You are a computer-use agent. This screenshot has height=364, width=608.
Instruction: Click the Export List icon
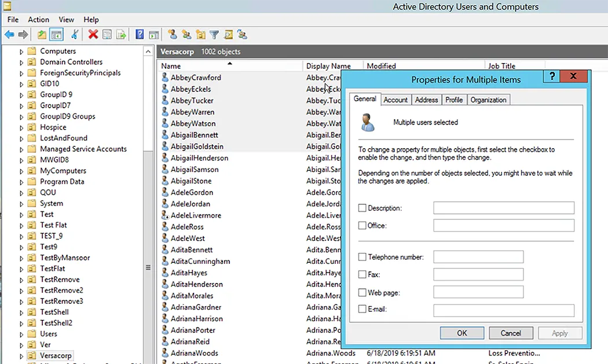pyautogui.click(x=121, y=35)
